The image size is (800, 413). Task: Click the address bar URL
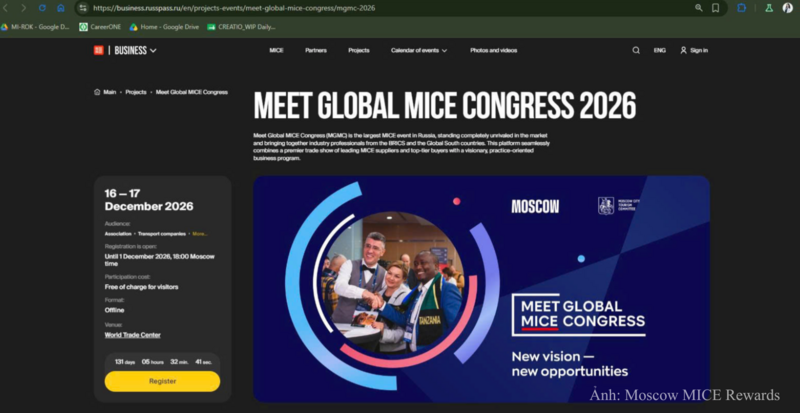234,8
